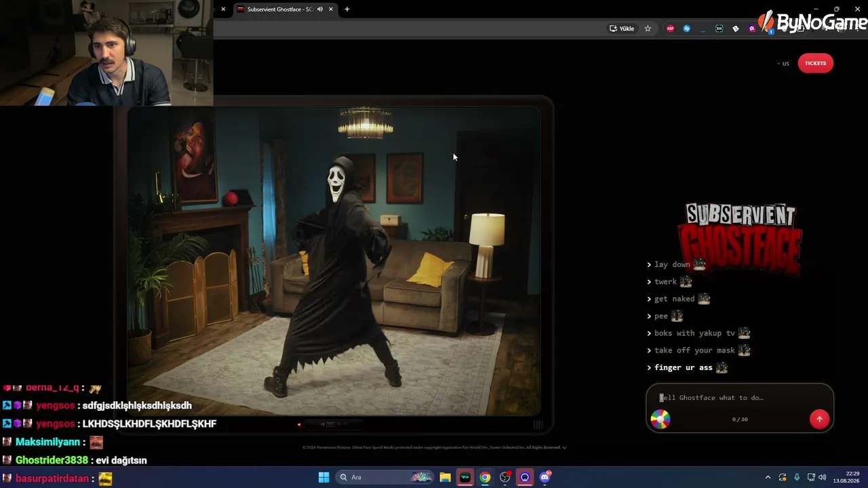Screen dimensions: 868x488
Task: Click the 'finger ur ass' command text
Action: pos(684,367)
